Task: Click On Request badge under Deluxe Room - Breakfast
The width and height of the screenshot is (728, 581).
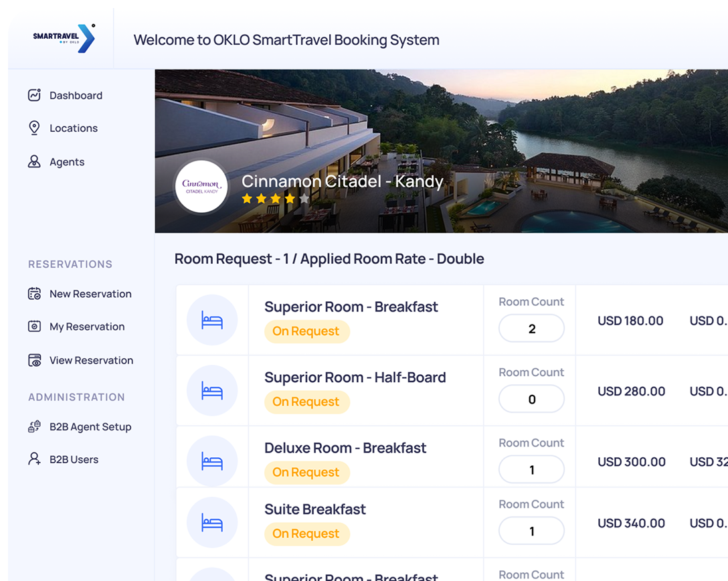Action: tap(307, 473)
